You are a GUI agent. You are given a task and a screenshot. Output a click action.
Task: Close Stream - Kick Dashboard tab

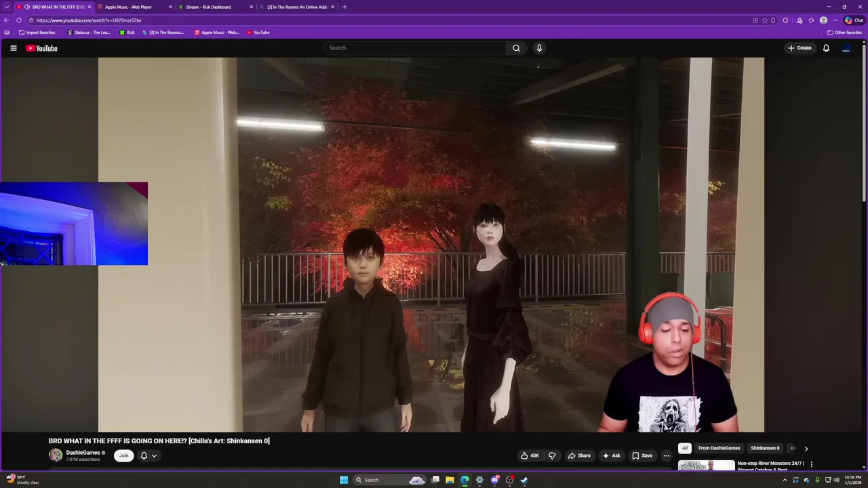tap(252, 7)
